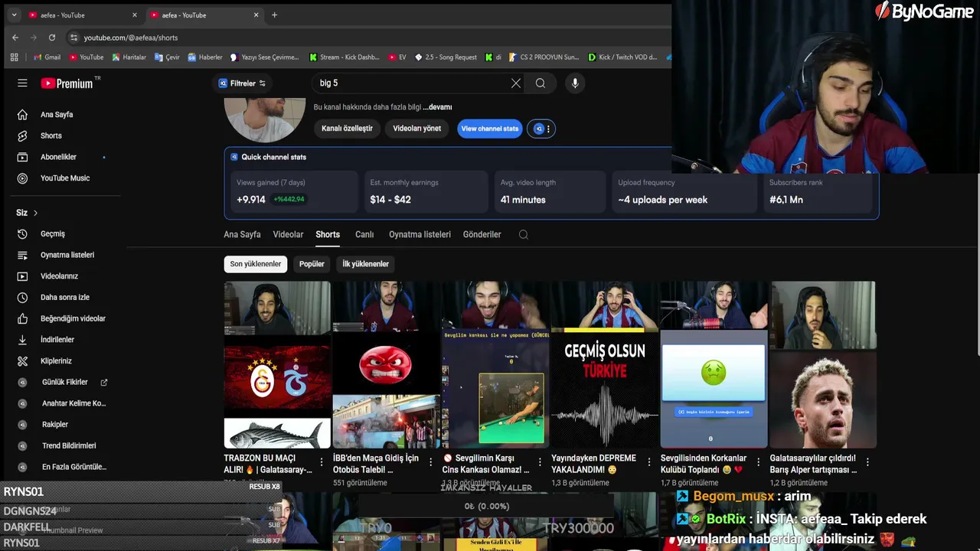Reload the page in the browser
Image resolution: width=980 pixels, height=551 pixels.
(x=52, y=37)
